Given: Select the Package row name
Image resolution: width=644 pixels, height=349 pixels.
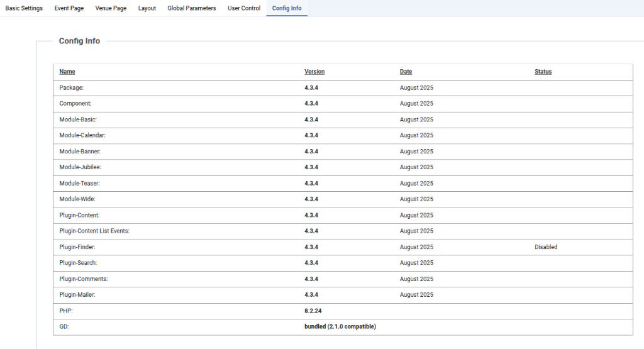Looking at the screenshot, I should click(x=71, y=88).
